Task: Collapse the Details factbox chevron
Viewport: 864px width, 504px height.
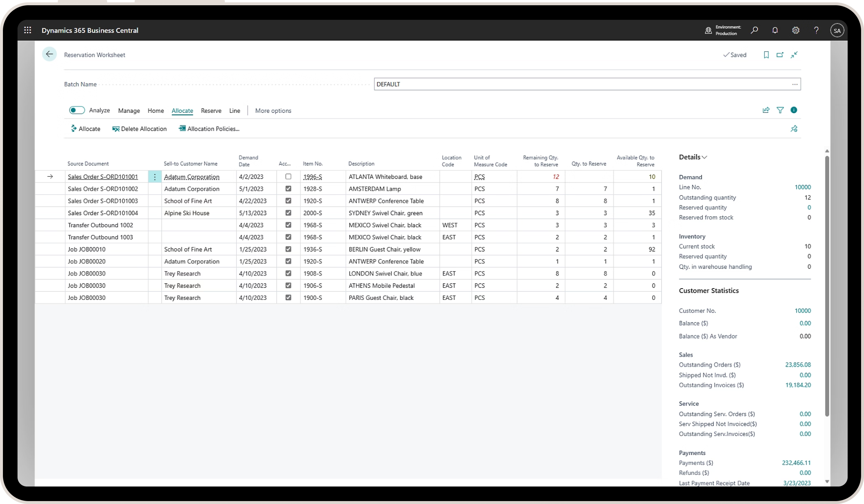Action: (704, 157)
